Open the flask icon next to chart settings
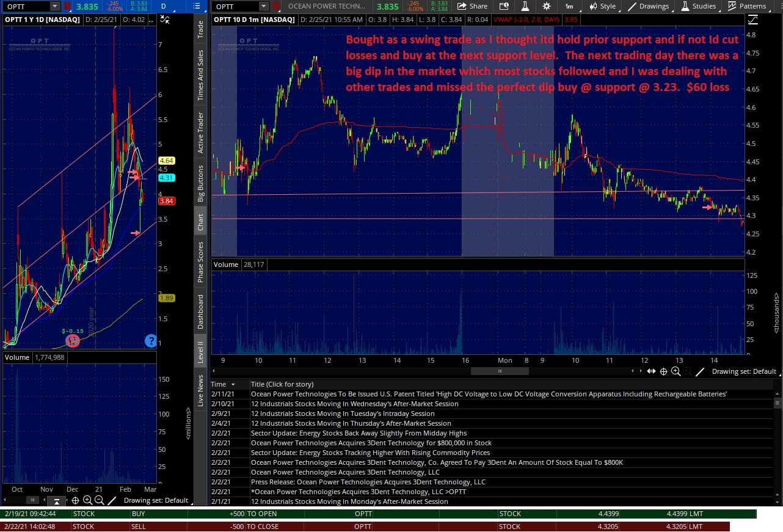This screenshot has height=532, width=783. [x=525, y=6]
